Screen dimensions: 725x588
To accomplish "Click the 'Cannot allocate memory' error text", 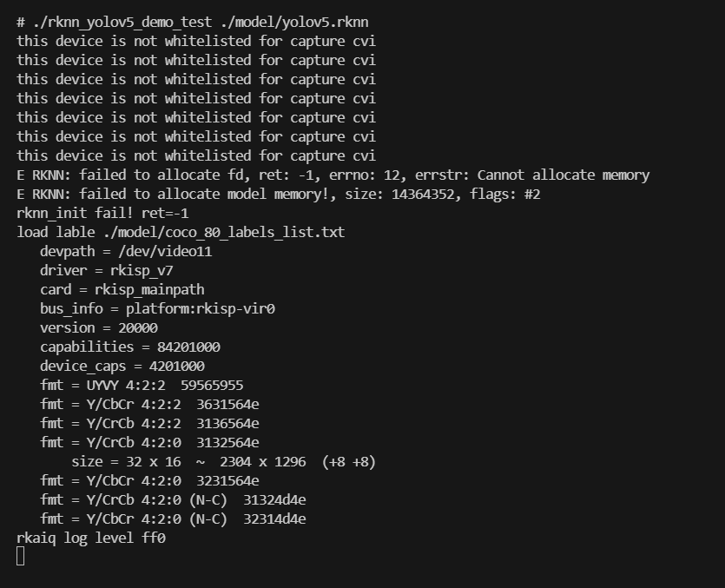I will click(x=564, y=175).
